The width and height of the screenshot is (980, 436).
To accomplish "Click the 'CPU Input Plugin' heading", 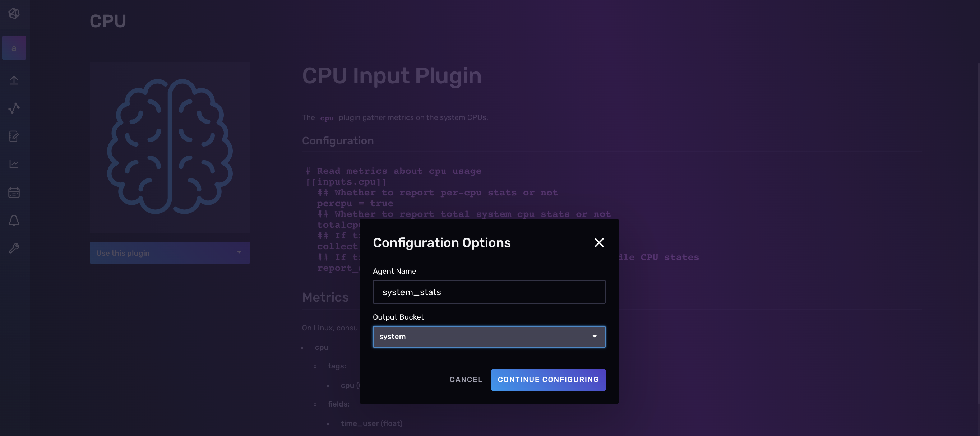I will (x=392, y=75).
